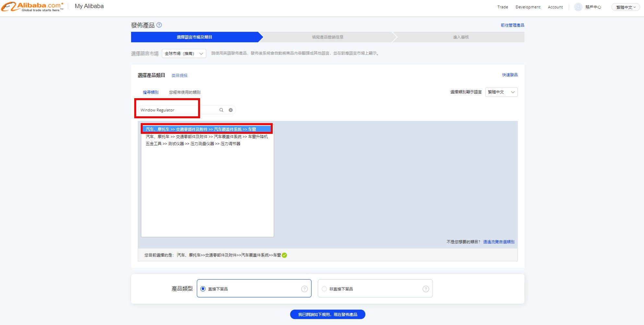Click the magnifier search icon in category search
644x325 pixels.
pyautogui.click(x=221, y=110)
